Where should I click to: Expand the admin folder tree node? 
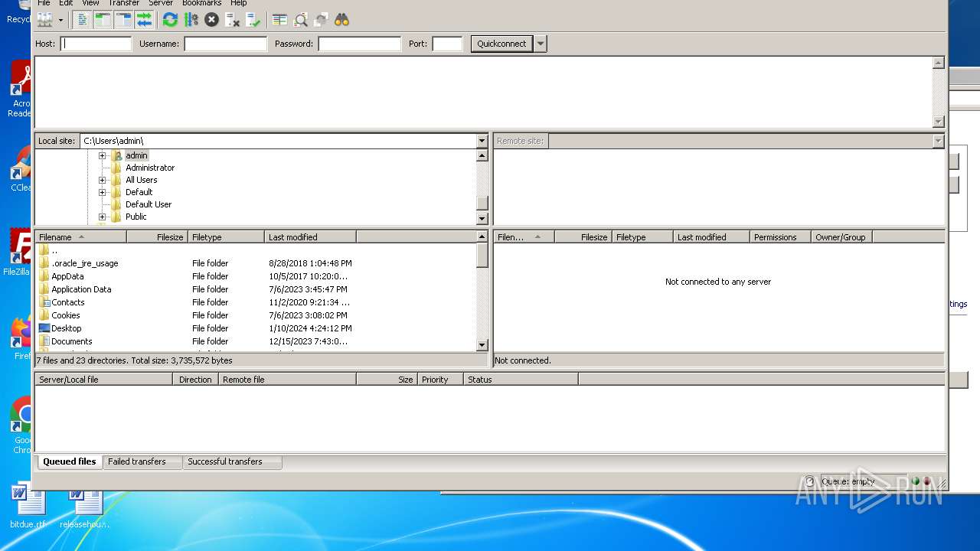coord(102,155)
